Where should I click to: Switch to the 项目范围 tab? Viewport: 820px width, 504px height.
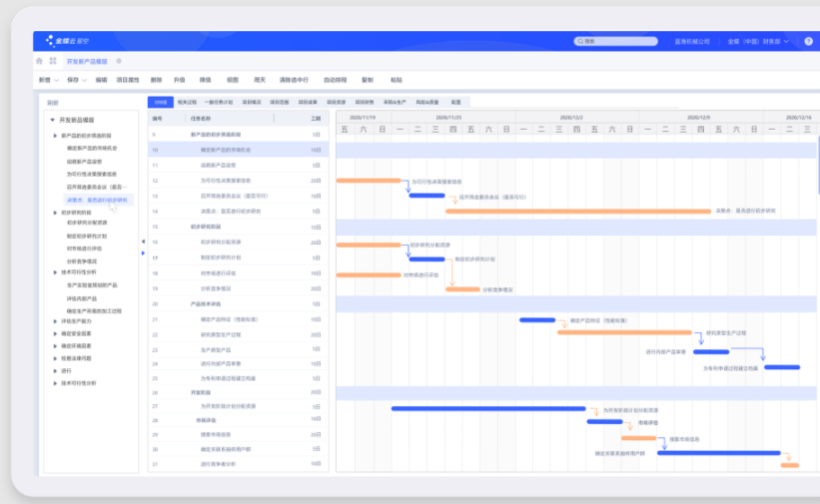[x=280, y=102]
